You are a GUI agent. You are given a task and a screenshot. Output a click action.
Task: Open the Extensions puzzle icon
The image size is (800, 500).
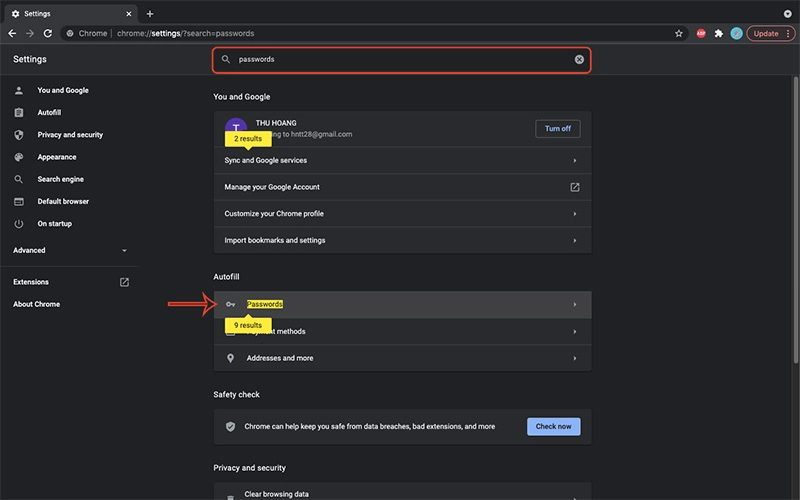pyautogui.click(x=718, y=33)
